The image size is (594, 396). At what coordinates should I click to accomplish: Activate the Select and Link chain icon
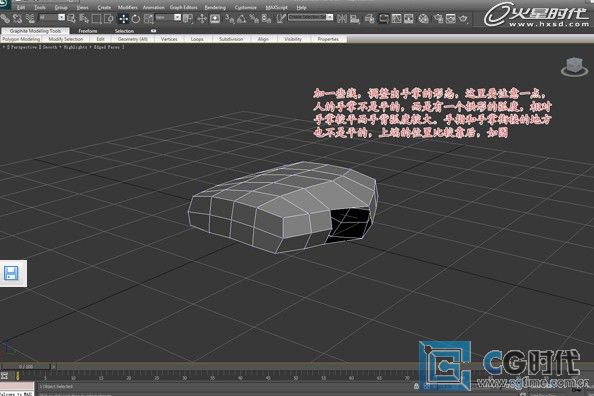click(5, 18)
